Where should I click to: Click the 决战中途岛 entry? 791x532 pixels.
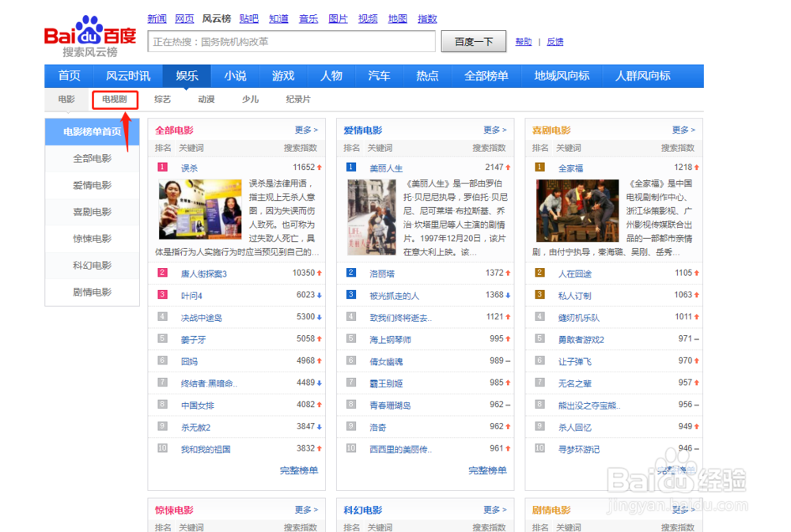(201, 318)
